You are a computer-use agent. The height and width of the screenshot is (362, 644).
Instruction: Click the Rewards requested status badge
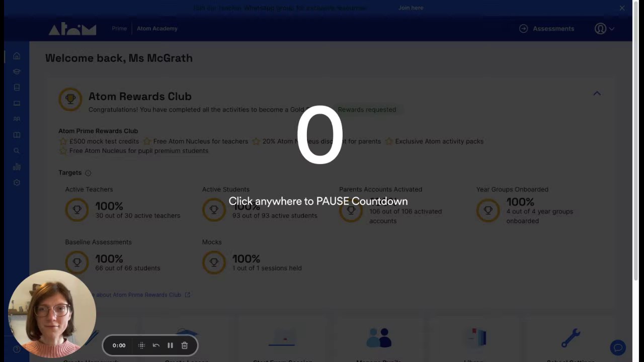pos(367,110)
